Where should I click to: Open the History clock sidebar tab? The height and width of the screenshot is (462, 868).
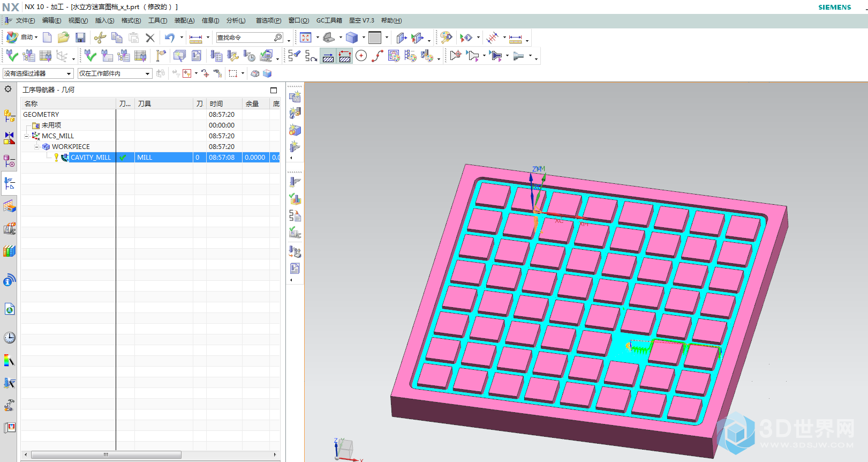[x=9, y=338]
